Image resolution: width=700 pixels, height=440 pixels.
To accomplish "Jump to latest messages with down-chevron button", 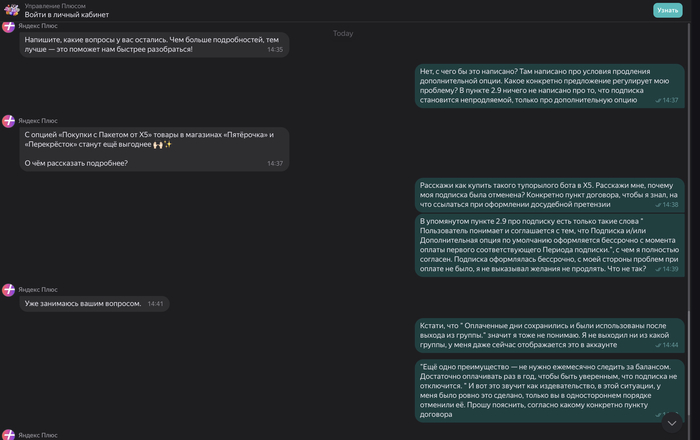I will pos(671,422).
